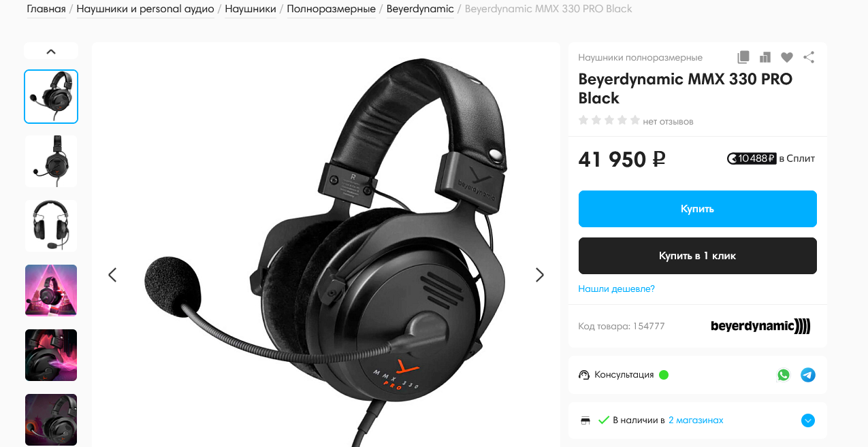Click Купить в 1 клик button
Viewport: 868px width, 447px height.
[697, 256]
